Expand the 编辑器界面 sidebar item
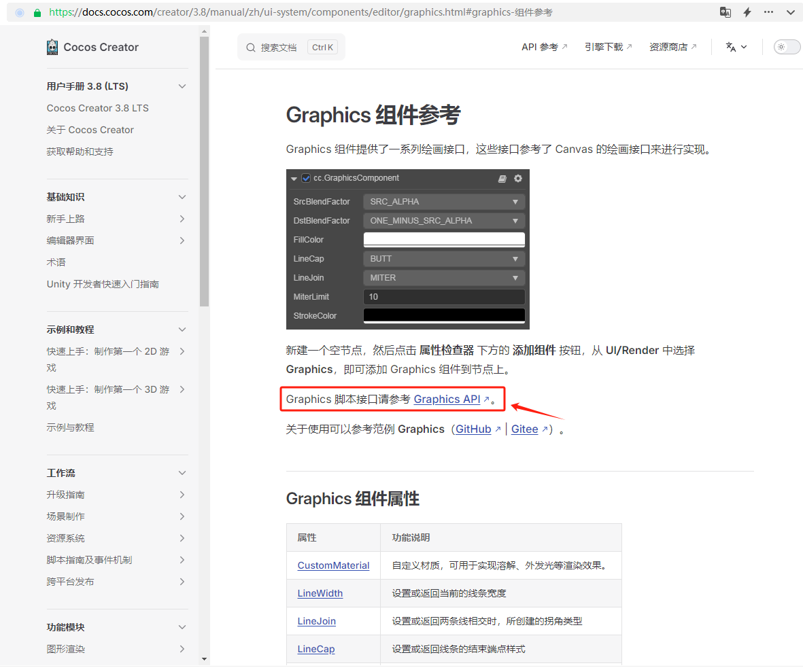 (182, 241)
